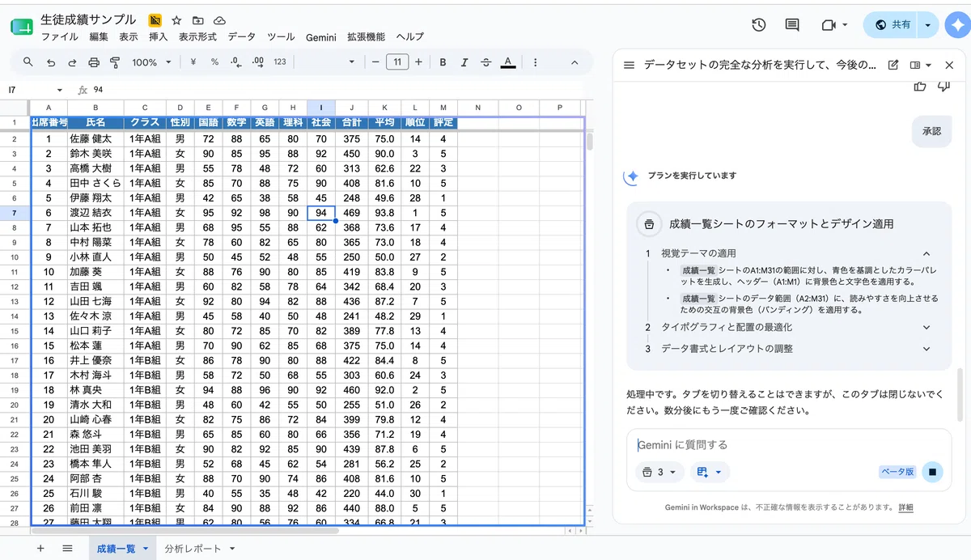Image resolution: width=971 pixels, height=560 pixels.
Task: Click the yellow offline-disabled badge icon
Action: tap(155, 20)
